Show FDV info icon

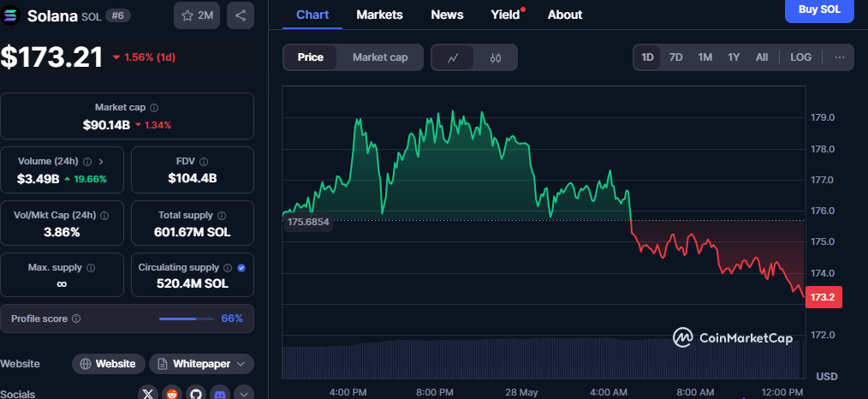(204, 162)
